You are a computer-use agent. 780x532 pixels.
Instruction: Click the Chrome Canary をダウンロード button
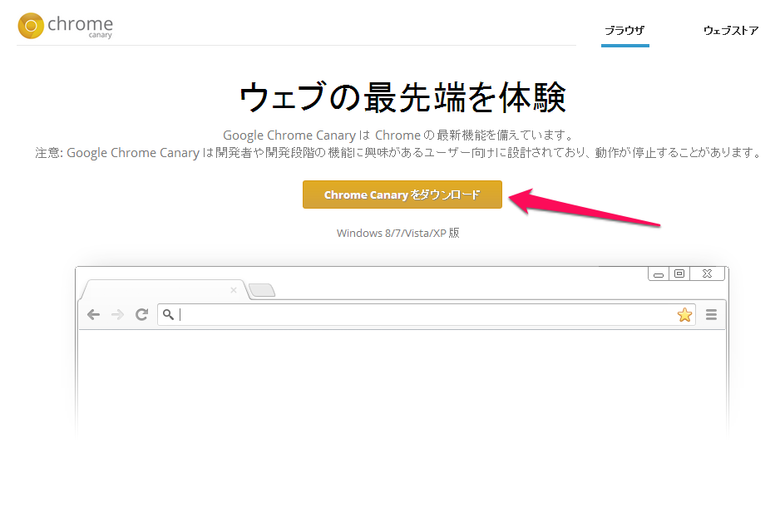(x=402, y=194)
